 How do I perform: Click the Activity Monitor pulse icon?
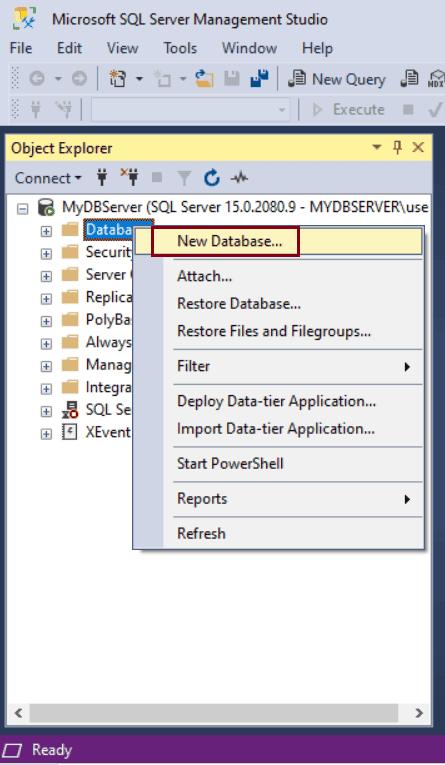[239, 178]
